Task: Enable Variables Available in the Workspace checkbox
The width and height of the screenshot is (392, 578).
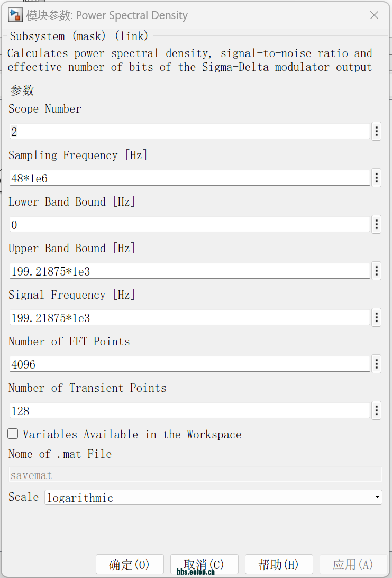Action: tap(13, 434)
